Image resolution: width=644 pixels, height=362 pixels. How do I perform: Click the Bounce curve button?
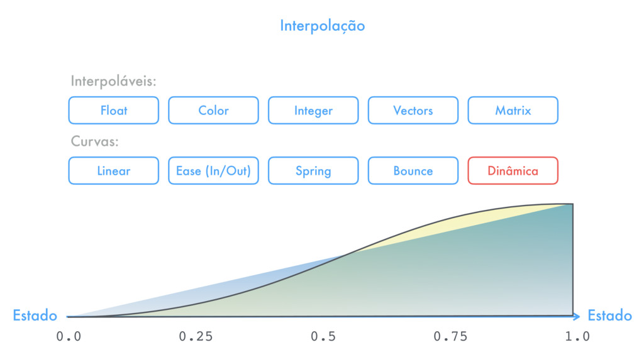413,171
